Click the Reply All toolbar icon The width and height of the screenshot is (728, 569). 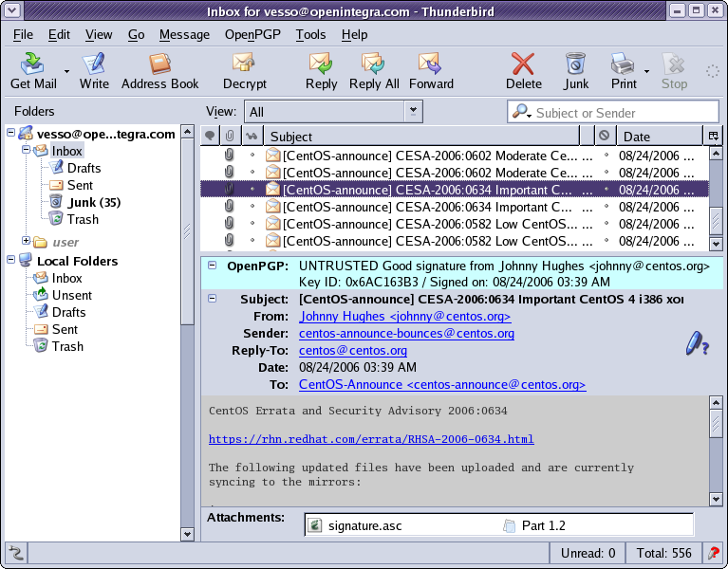click(374, 71)
